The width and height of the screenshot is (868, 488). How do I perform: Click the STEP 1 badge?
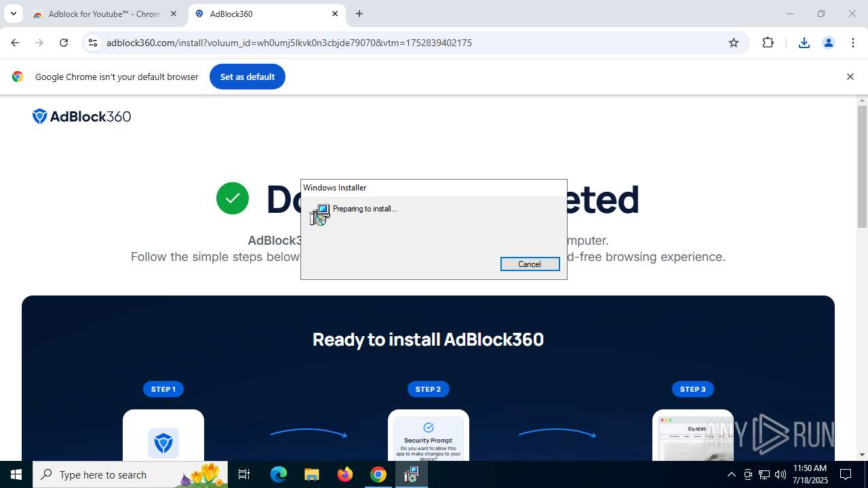click(163, 389)
